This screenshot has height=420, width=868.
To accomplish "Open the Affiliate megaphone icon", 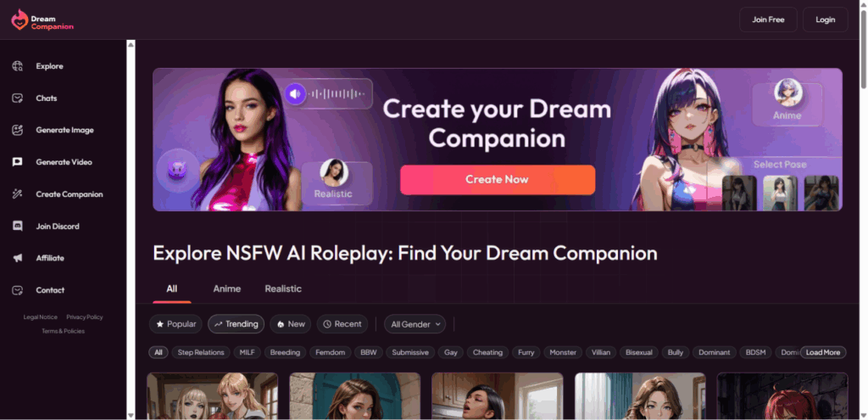I will [18, 258].
